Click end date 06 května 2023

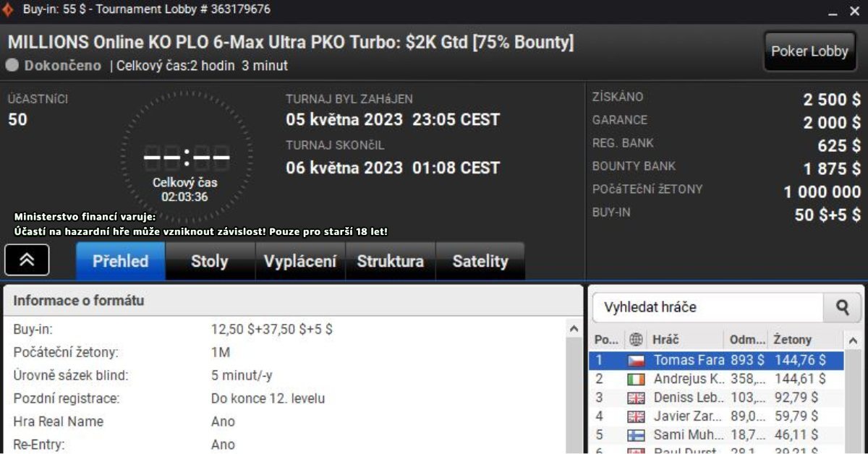click(x=344, y=168)
